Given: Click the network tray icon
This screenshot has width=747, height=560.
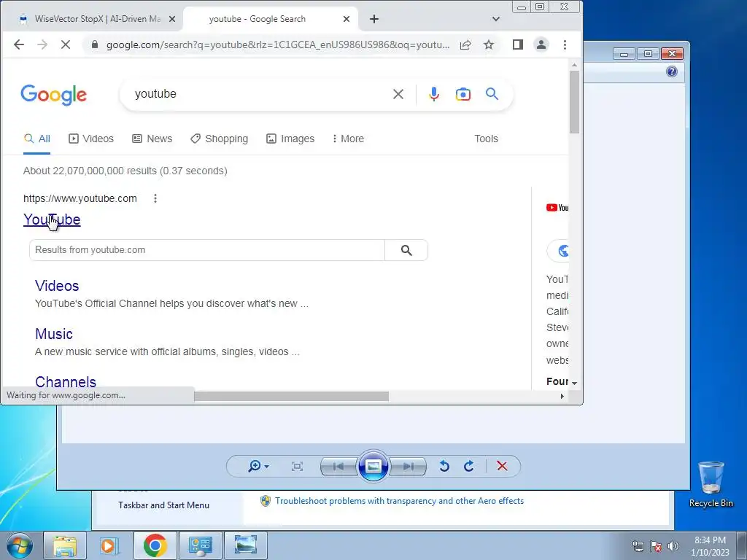Looking at the screenshot, I should pos(638,546).
